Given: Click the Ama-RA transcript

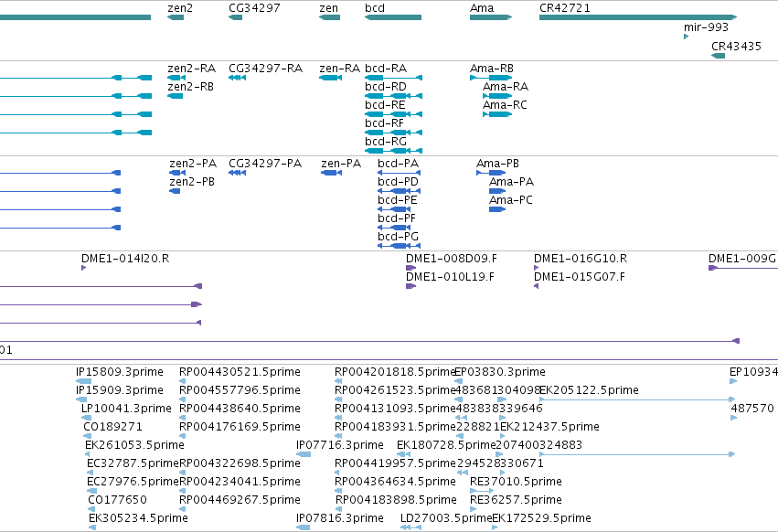Looking at the screenshot, I should coord(497,96).
